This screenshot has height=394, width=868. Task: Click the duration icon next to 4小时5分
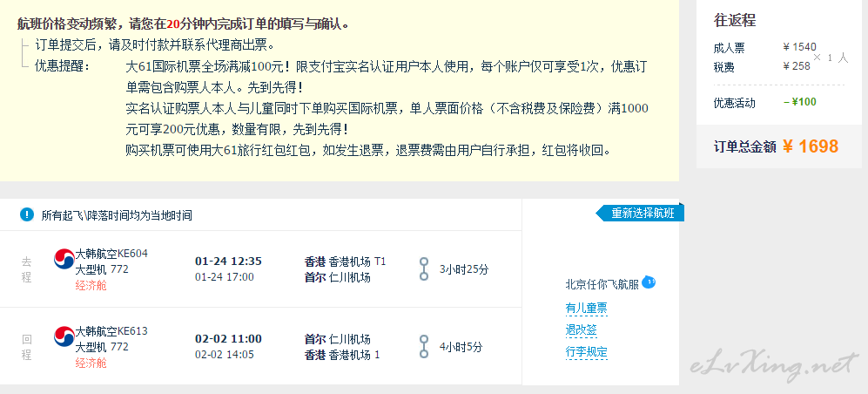424,346
